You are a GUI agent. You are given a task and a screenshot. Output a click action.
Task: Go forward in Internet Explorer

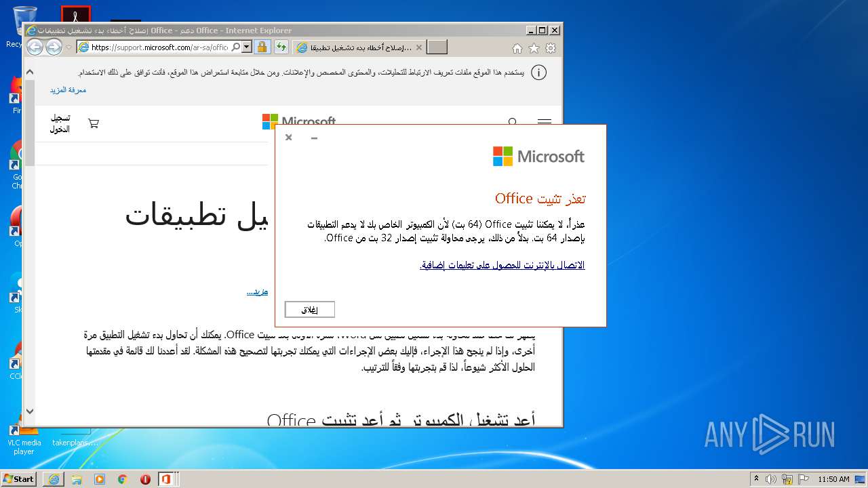[54, 47]
